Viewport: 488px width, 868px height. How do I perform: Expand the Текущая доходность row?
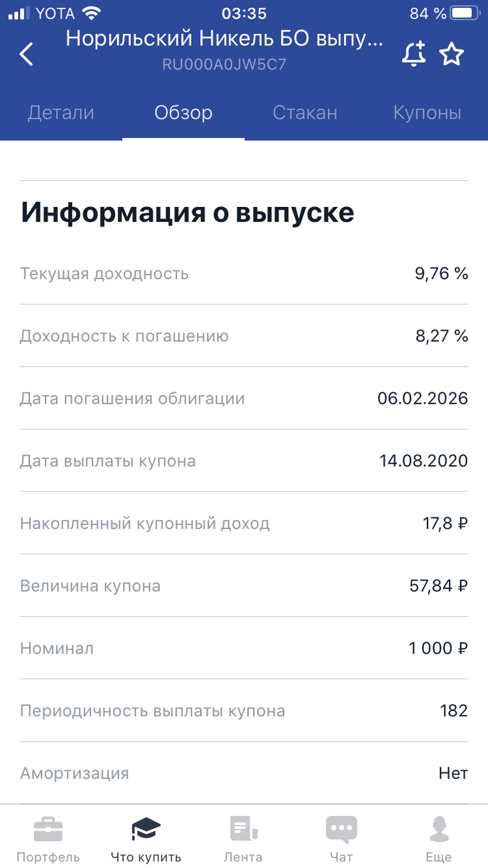244,273
